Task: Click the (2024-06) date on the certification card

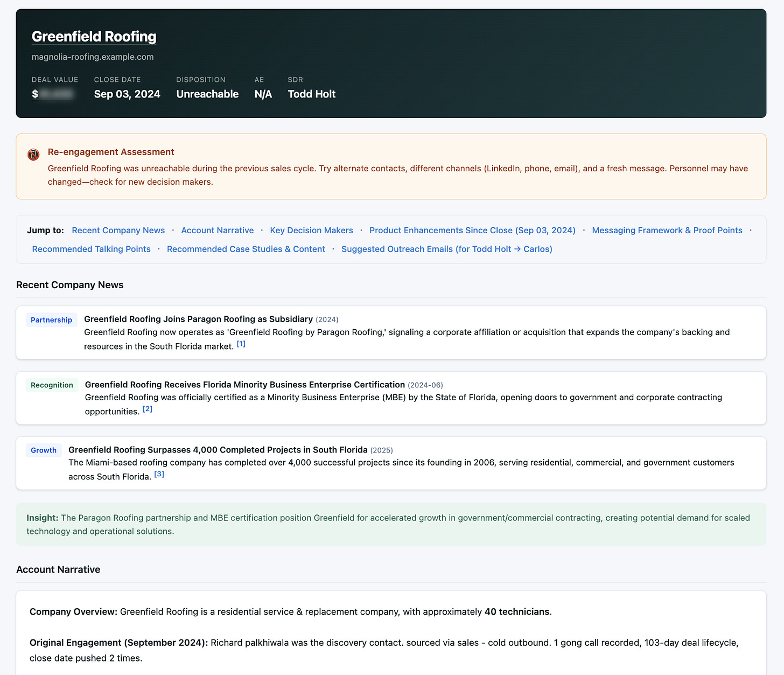Action: click(425, 385)
